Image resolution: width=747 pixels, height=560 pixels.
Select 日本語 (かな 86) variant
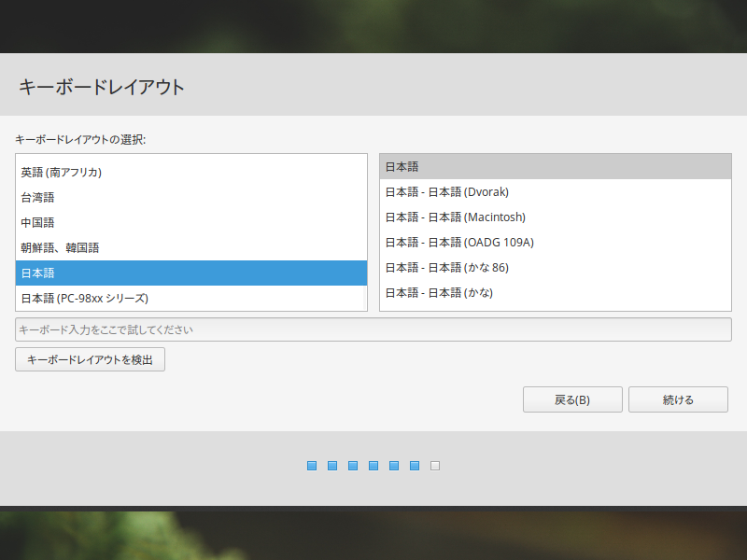555,268
